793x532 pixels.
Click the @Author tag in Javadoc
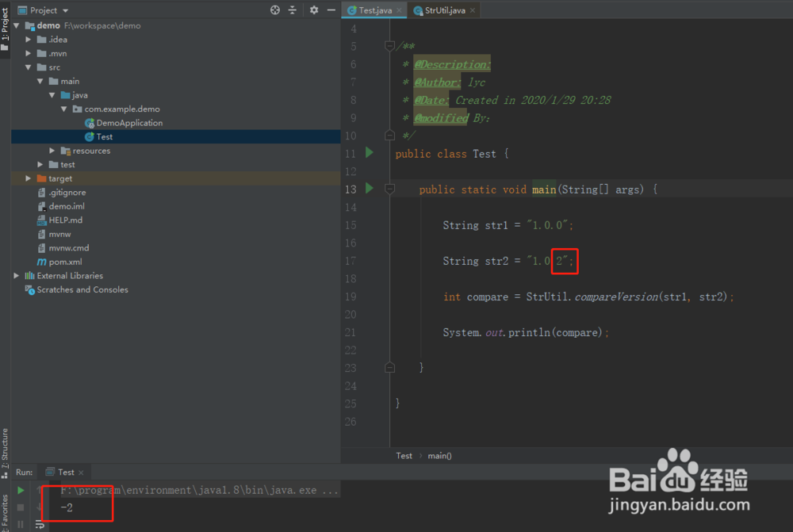(x=437, y=82)
